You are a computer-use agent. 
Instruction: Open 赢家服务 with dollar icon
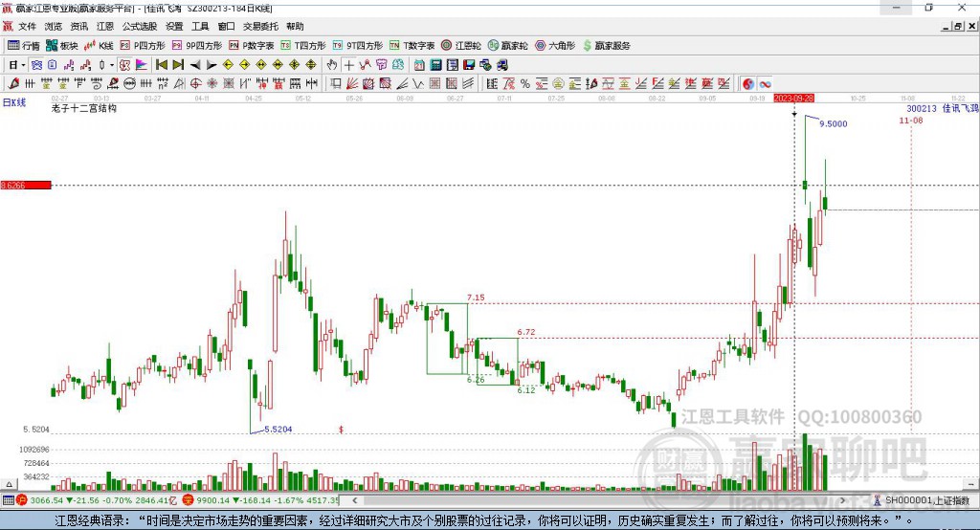606,46
